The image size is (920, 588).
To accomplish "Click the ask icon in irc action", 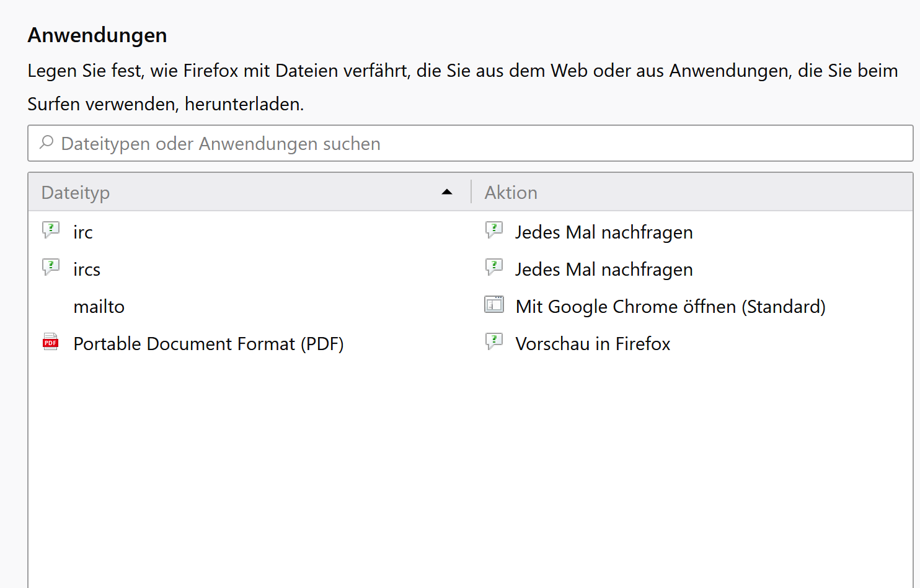I will [493, 230].
